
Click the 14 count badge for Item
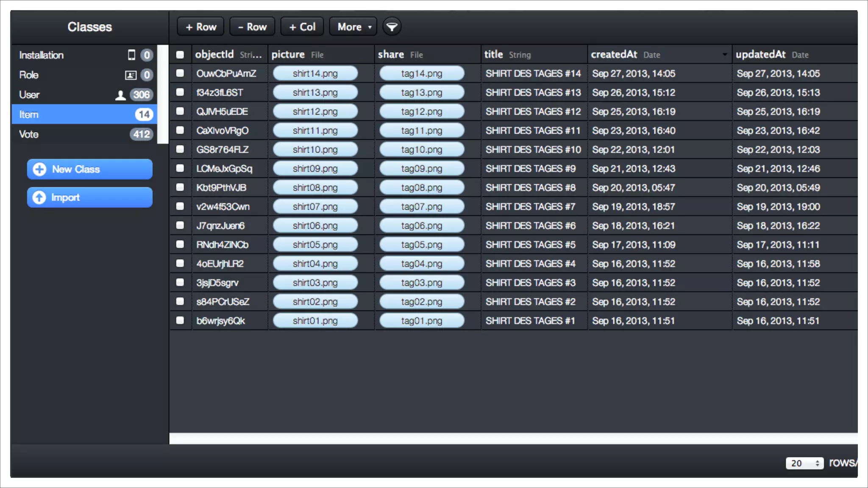click(144, 114)
